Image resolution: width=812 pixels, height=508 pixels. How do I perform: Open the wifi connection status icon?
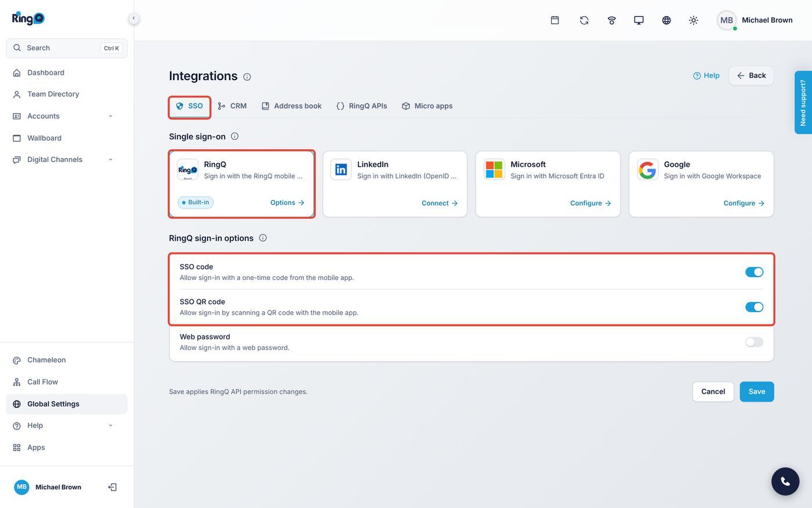(612, 20)
